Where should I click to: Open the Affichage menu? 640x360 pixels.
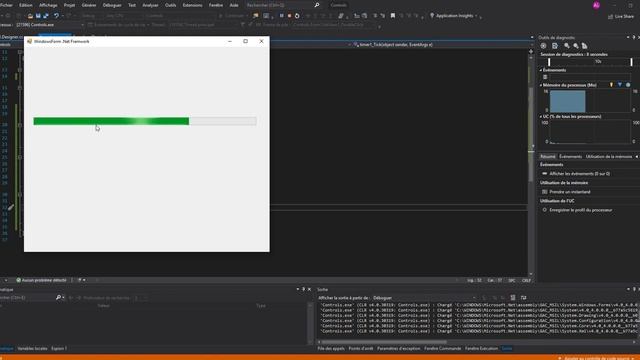[48, 5]
